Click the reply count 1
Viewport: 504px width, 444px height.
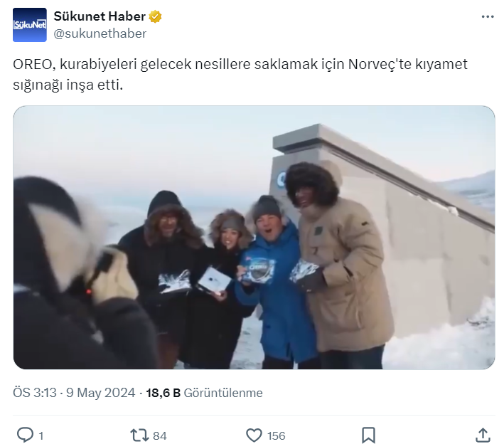(41, 436)
